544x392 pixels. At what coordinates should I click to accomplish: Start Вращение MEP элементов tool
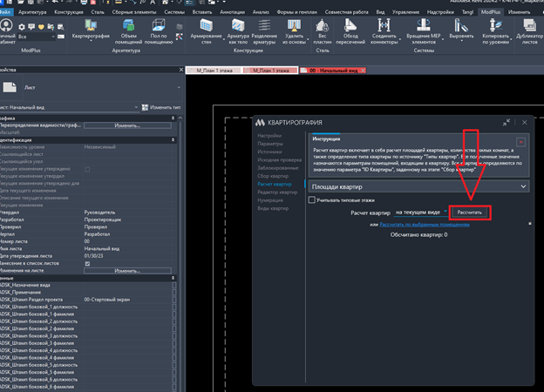[424, 32]
